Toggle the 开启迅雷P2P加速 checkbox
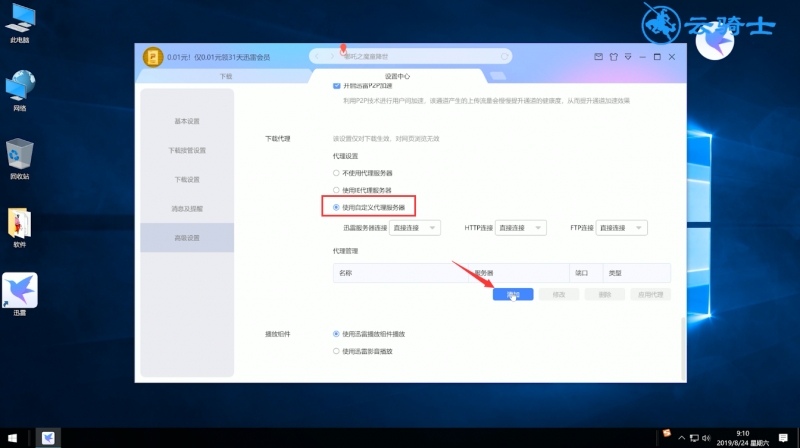Screen dimensions: 800x448 pos(337,86)
